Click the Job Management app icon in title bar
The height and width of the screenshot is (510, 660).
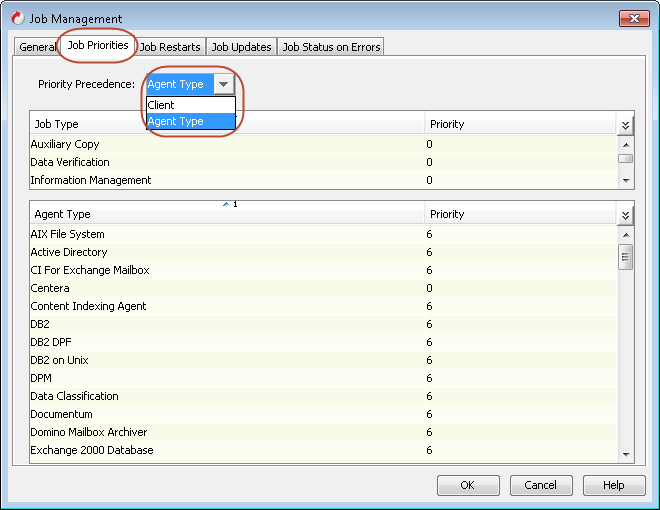click(17, 18)
